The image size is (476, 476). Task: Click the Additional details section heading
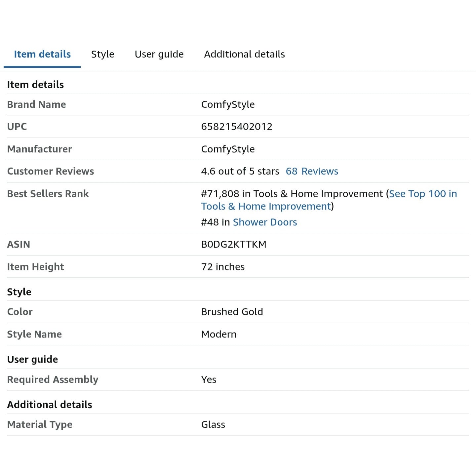click(x=50, y=405)
